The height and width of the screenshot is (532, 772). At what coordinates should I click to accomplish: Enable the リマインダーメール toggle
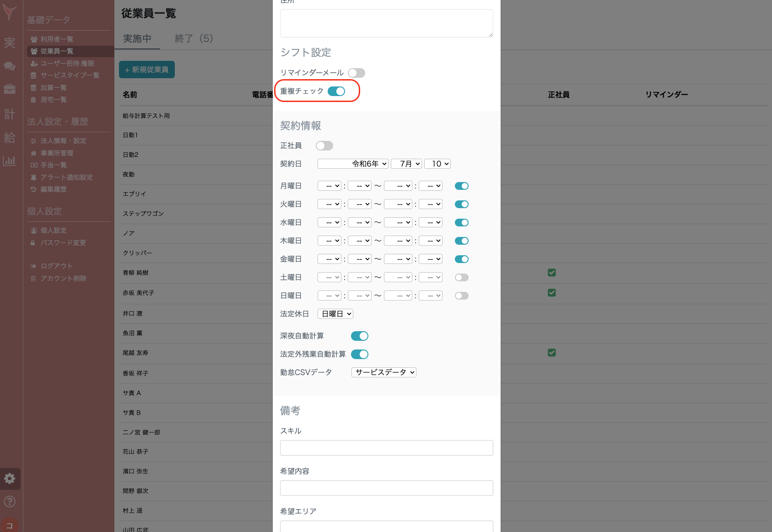356,73
